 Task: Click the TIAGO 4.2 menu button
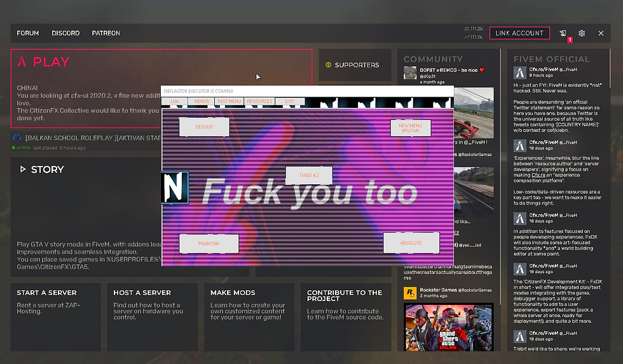point(309,175)
